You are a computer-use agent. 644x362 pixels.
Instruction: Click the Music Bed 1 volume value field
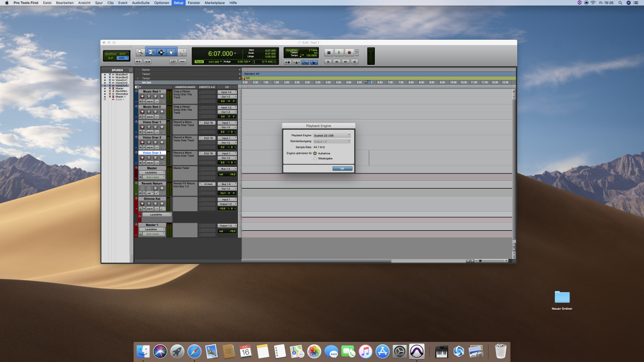pos(222,101)
